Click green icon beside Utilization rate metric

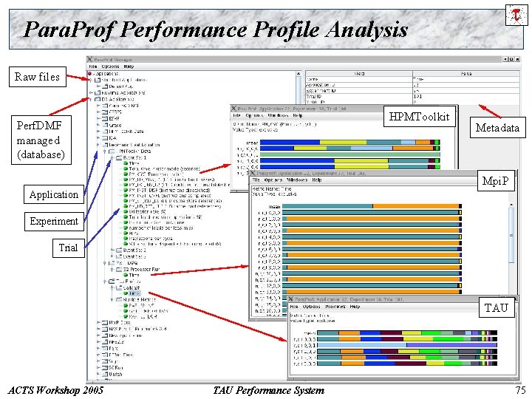coord(126,211)
